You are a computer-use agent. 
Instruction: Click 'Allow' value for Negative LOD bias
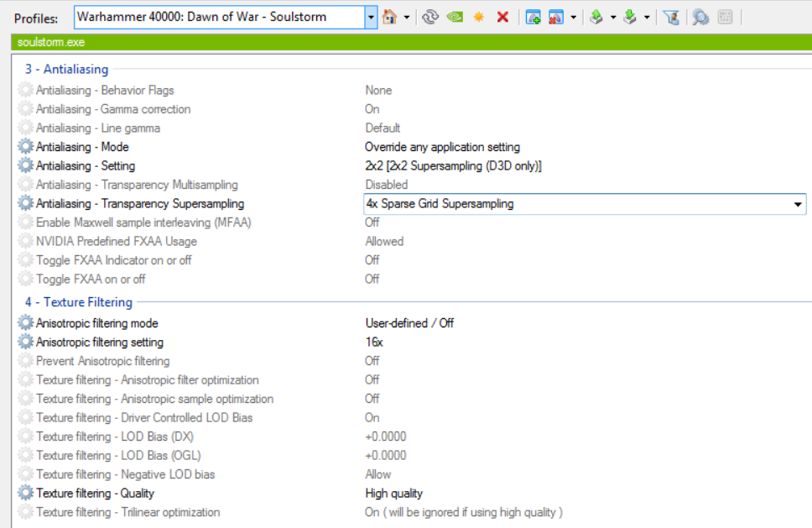[x=378, y=474]
